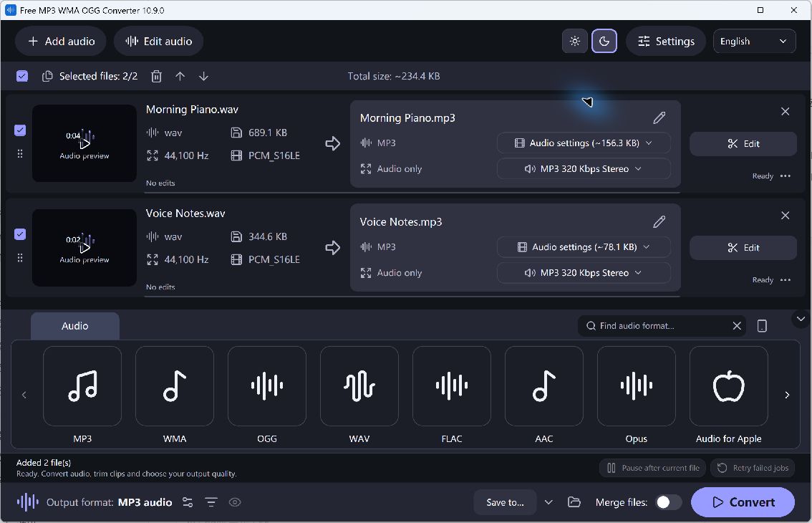The image size is (812, 523).
Task: Choose the FLAC format icon
Action: pyautogui.click(x=452, y=386)
